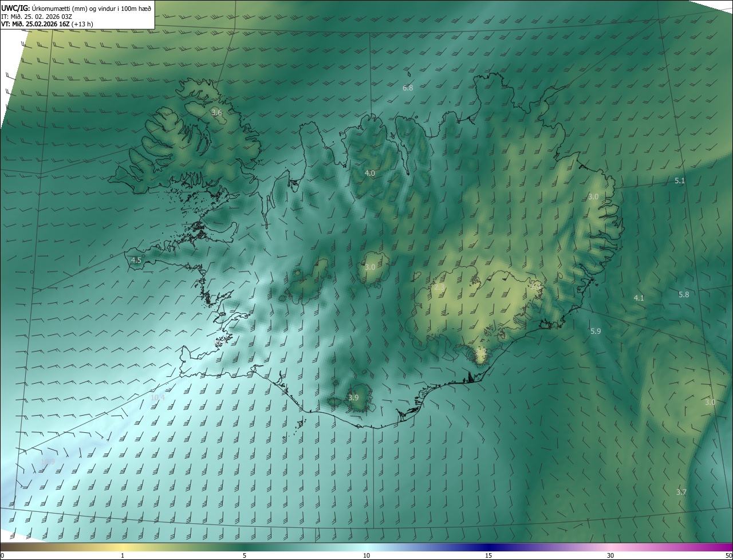Screen dimensions: 733x560
Task: Click the colour scale label 1
Action: [x=123, y=555]
